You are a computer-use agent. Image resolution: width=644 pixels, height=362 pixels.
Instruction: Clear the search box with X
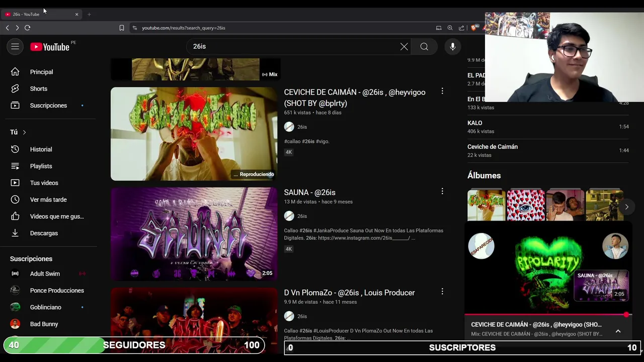[404, 47]
